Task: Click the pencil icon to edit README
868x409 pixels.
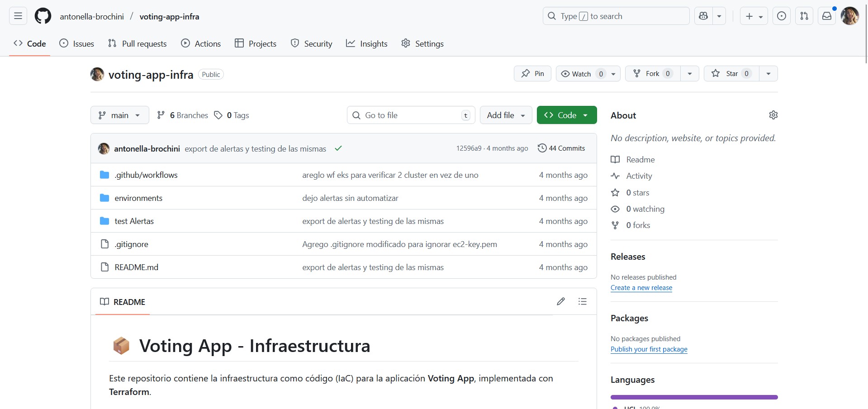Action: click(x=561, y=301)
